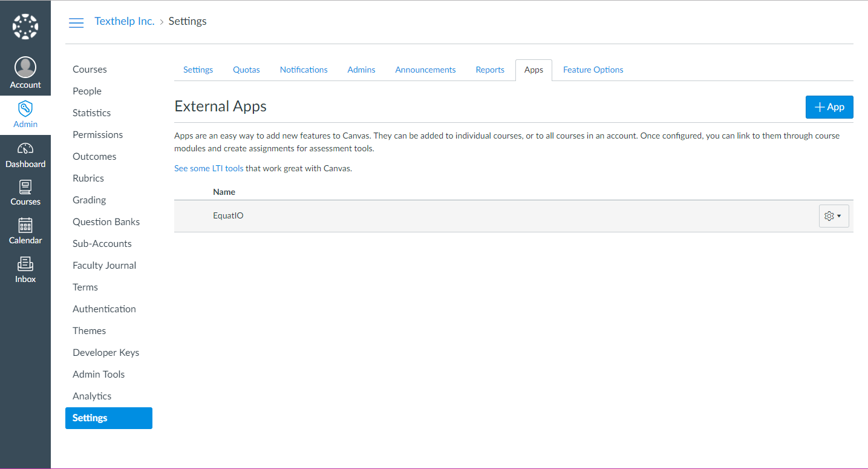
Task: Switch to the Settings tab
Action: (198, 70)
